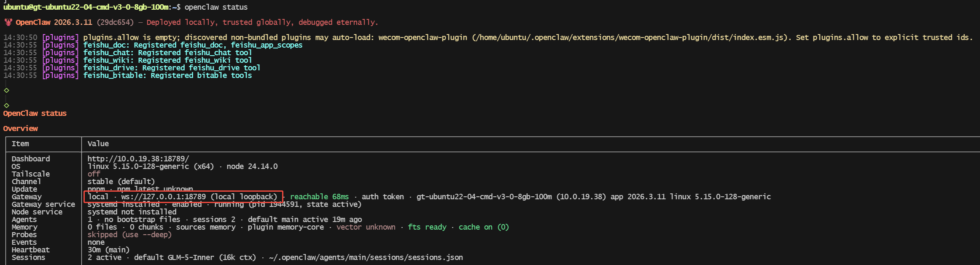Click the 'Node service' row label
The image size is (980, 265).
(37, 212)
